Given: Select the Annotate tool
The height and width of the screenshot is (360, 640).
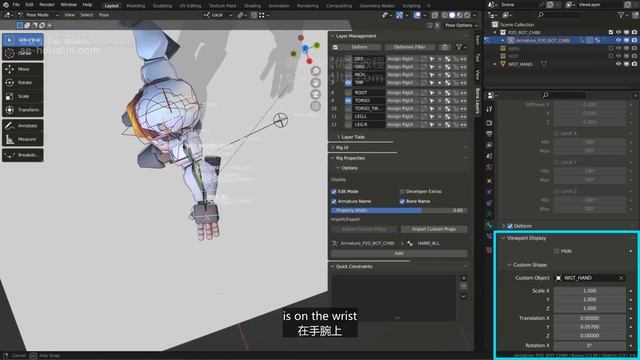Looking at the screenshot, I should point(23,126).
